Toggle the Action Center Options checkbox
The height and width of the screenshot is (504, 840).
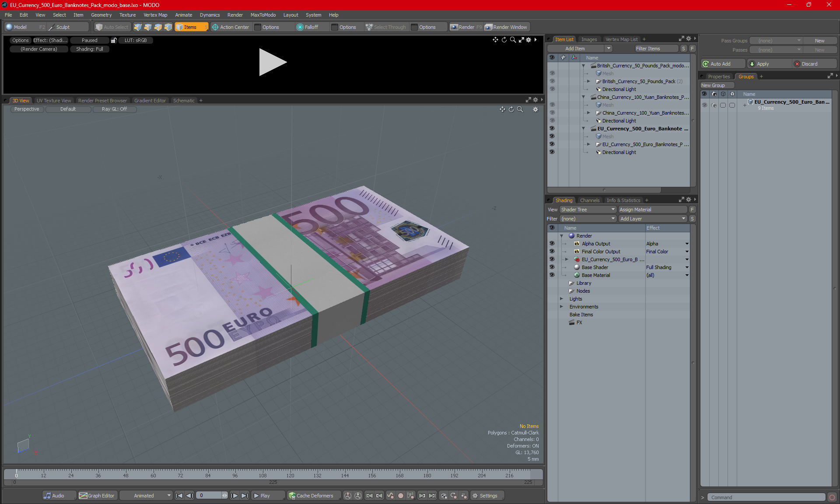click(x=258, y=27)
